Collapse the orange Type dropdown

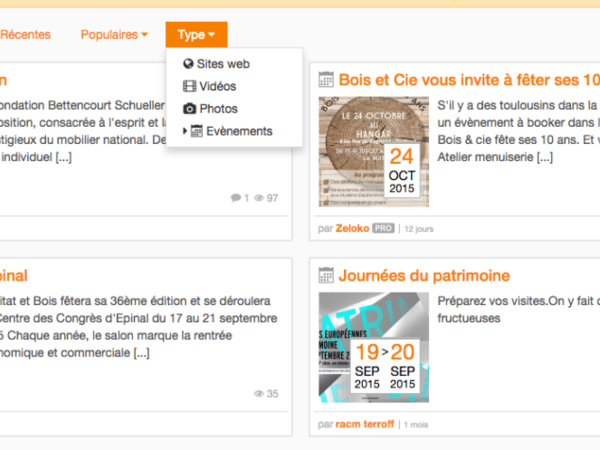click(x=196, y=35)
